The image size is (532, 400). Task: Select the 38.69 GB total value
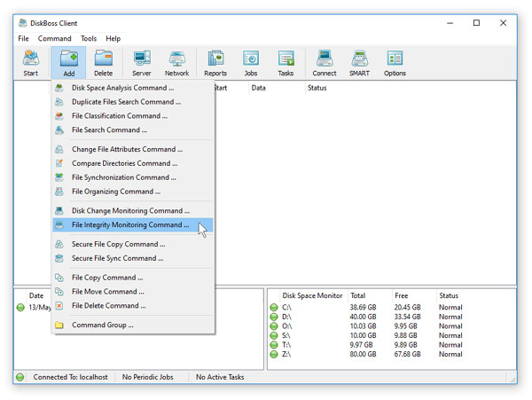[363, 308]
